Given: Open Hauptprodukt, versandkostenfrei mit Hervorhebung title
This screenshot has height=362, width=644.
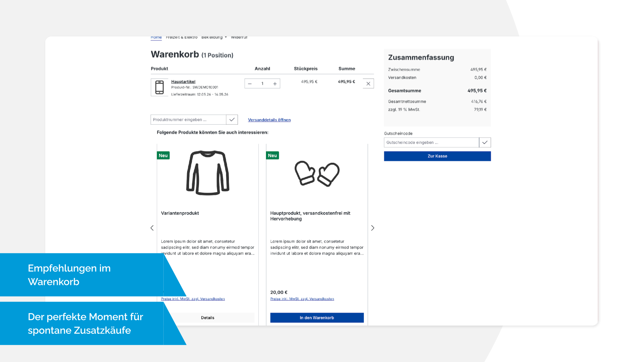Looking at the screenshot, I should (310, 216).
